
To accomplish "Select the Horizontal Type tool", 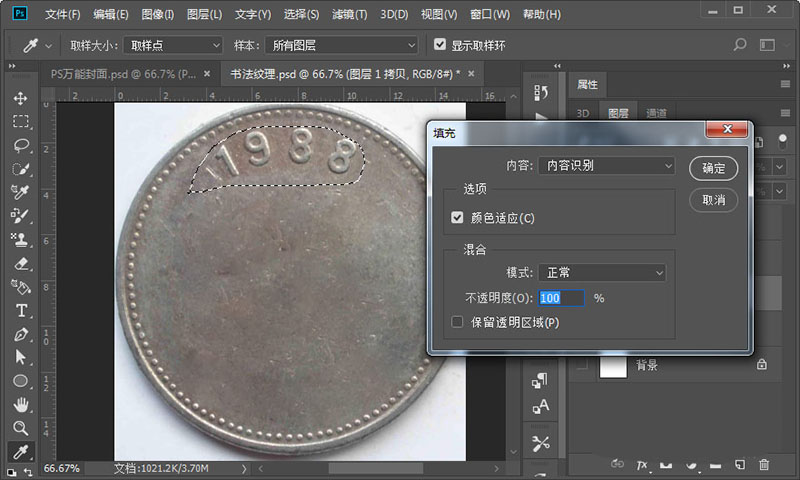I will tap(21, 310).
